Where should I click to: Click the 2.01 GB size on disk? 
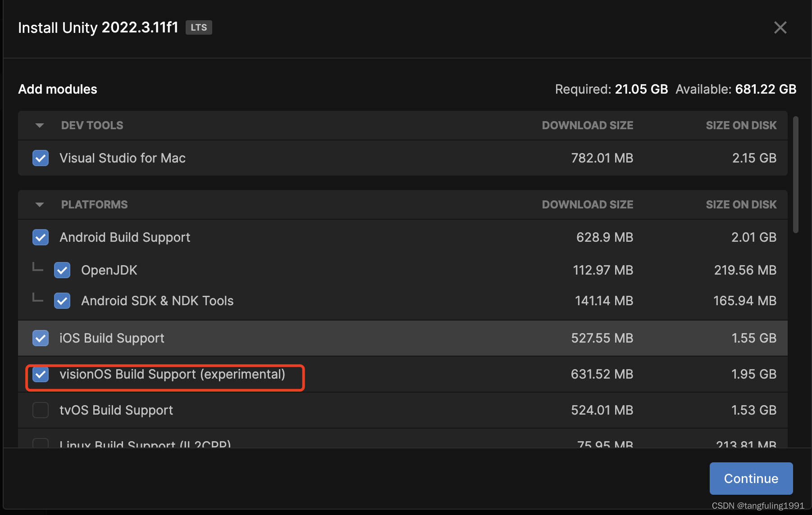(754, 237)
